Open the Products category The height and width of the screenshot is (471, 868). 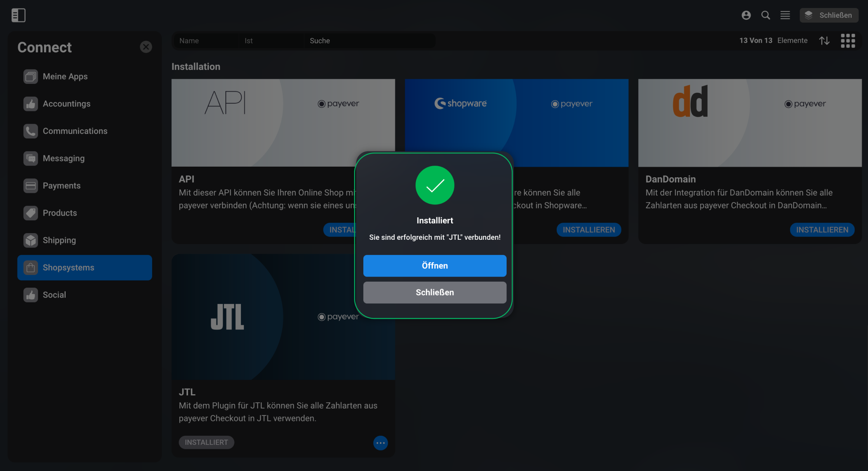85,213
